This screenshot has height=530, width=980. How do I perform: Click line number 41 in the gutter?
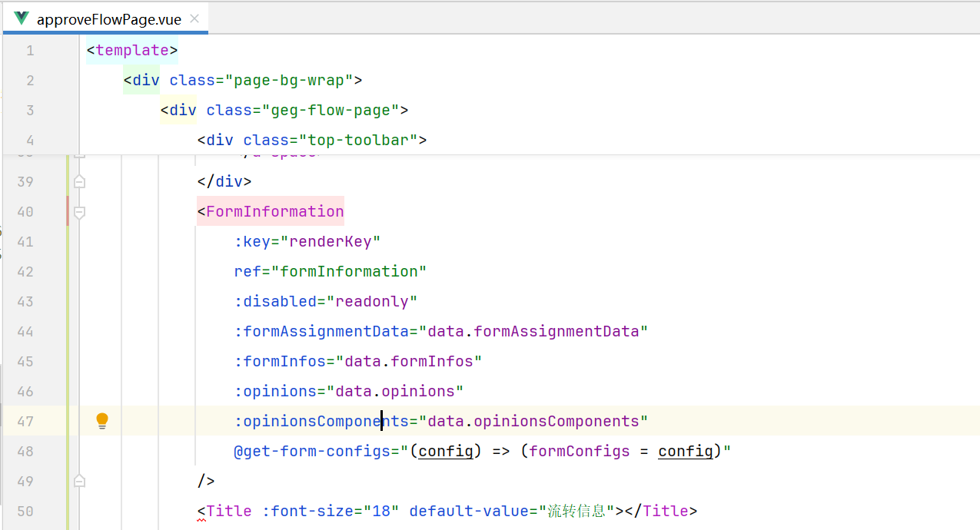25,241
